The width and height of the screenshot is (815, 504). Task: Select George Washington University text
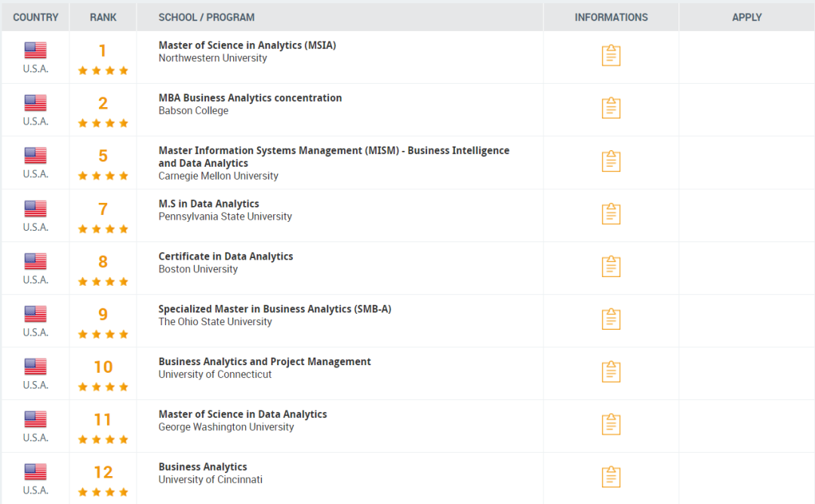tap(226, 427)
